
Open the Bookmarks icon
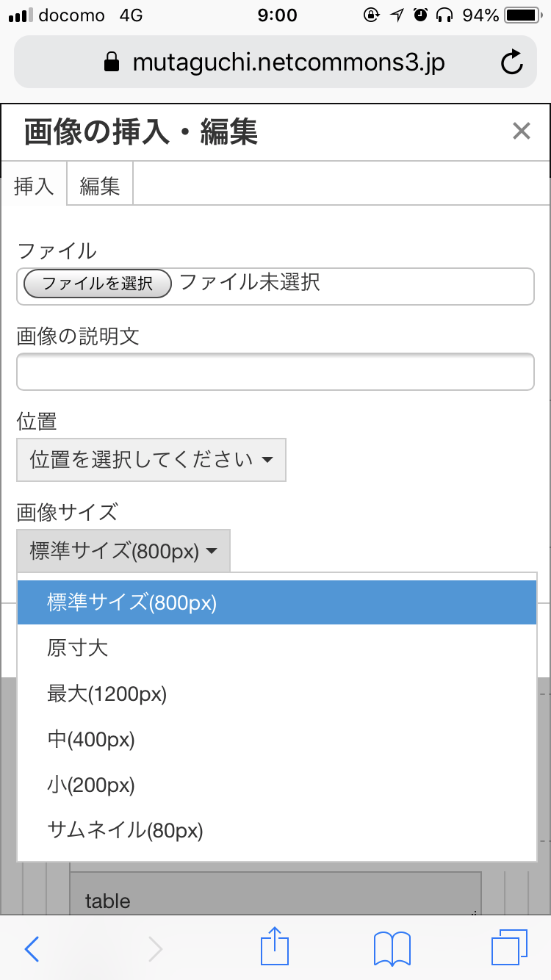click(x=391, y=948)
